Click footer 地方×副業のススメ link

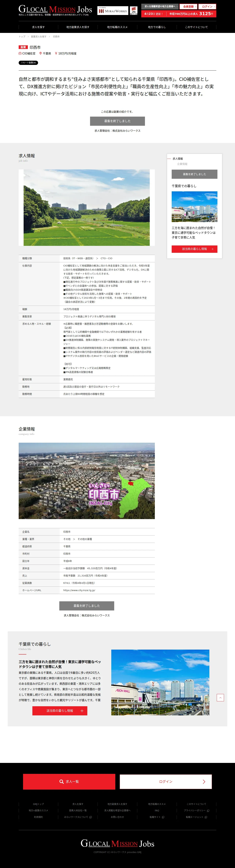tap(38, 810)
